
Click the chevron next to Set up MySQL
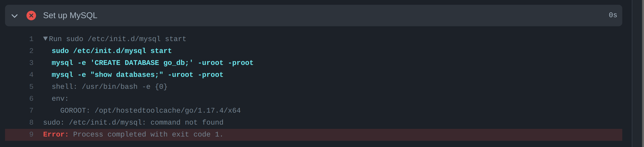coord(14,16)
